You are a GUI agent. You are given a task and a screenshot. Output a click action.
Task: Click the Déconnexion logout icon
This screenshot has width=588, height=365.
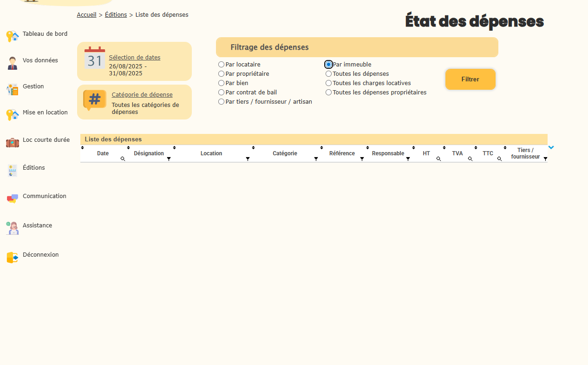(x=12, y=257)
